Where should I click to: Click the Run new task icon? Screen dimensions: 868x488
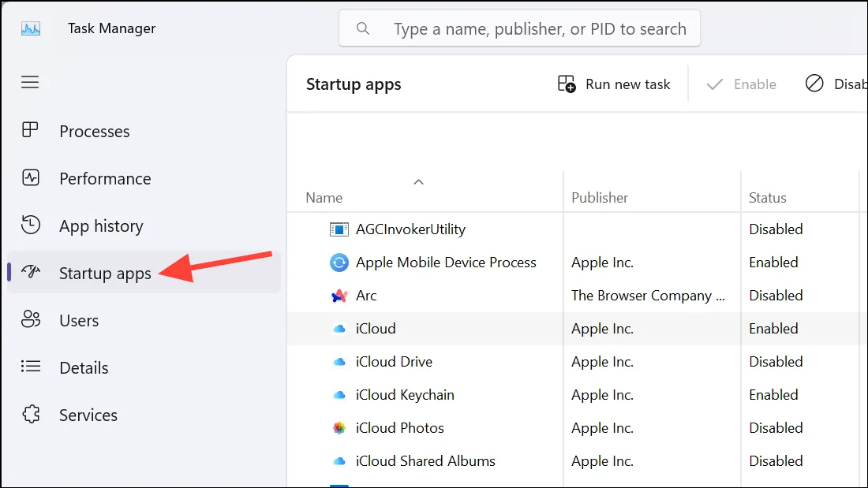tap(567, 84)
